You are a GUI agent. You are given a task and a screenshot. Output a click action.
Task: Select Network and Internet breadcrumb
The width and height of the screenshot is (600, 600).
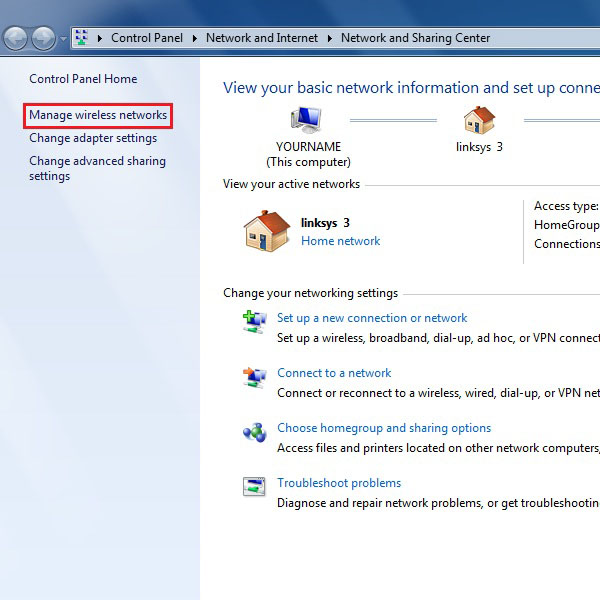coord(262,38)
